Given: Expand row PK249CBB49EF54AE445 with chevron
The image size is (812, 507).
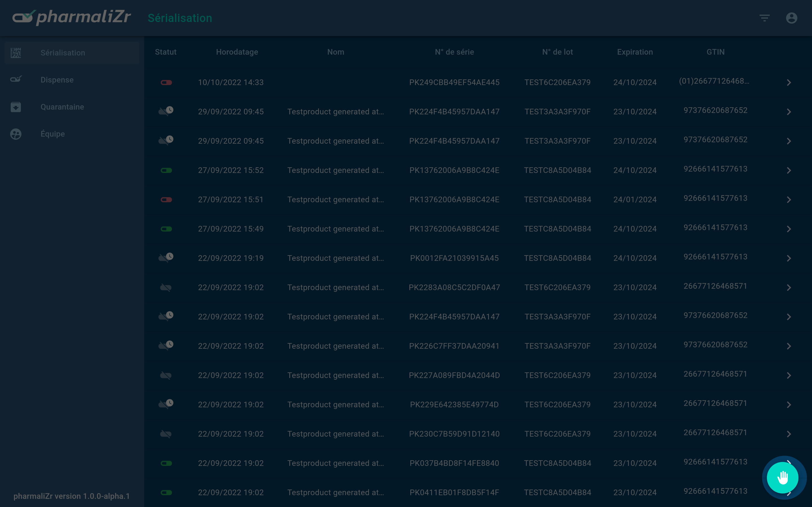Looking at the screenshot, I should (x=789, y=83).
